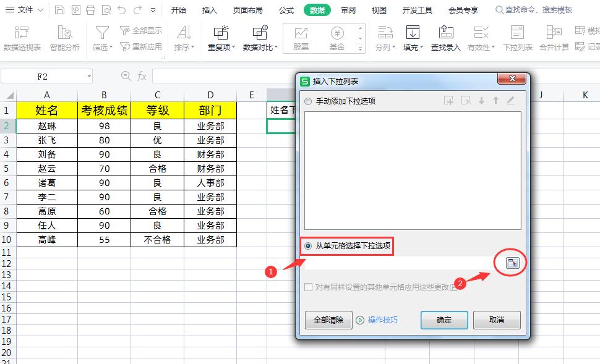Tick 对有同样设置的其他单元格应用这些更改 checkbox
The height and width of the screenshot is (364, 600).
pyautogui.click(x=308, y=287)
